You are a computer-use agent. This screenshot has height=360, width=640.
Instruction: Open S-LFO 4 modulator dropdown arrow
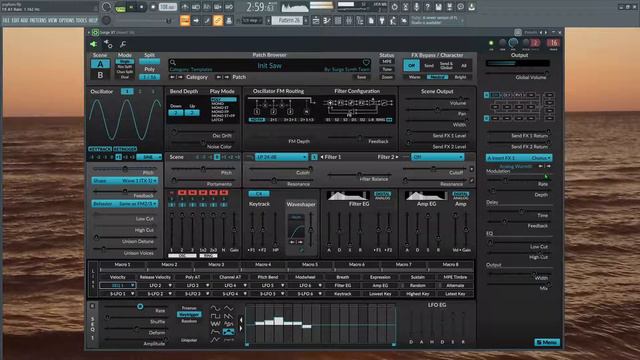click(x=245, y=293)
